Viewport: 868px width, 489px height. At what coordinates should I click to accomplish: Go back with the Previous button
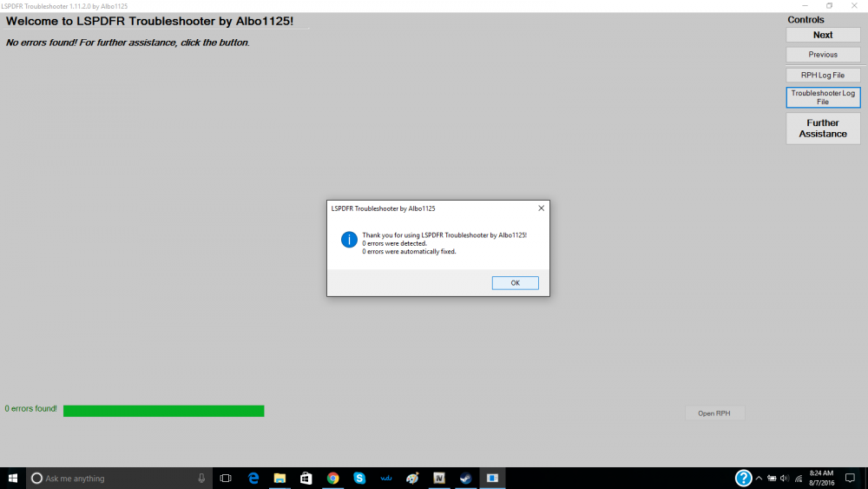tap(823, 55)
